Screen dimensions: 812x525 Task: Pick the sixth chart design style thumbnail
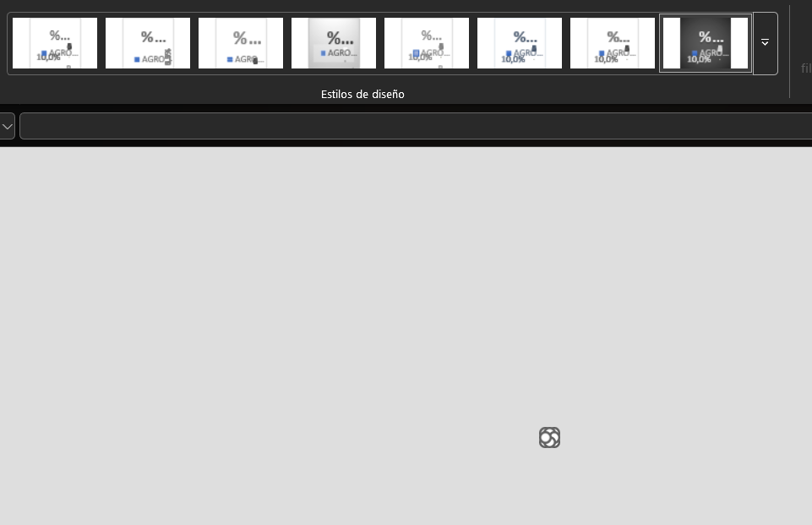[x=520, y=43]
